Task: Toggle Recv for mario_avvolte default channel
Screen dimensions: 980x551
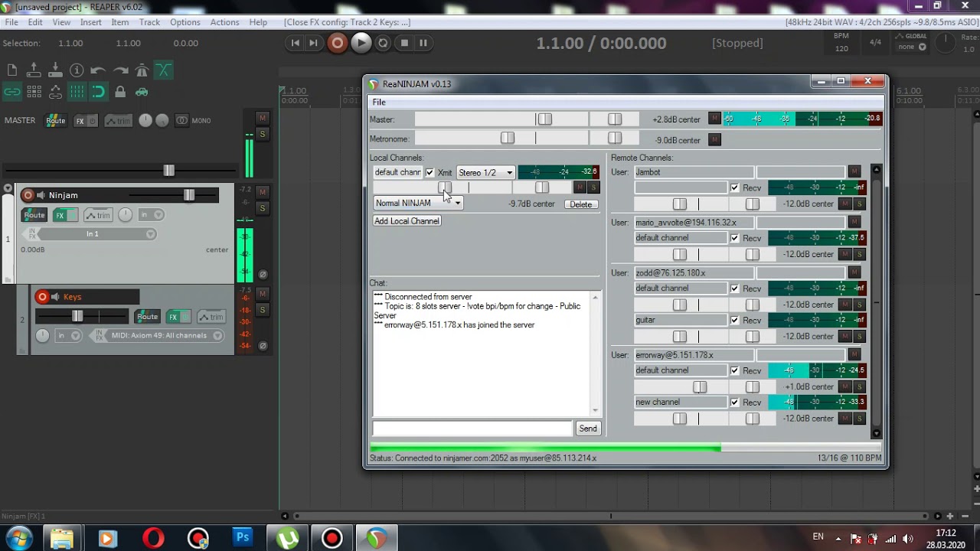Action: pos(735,238)
